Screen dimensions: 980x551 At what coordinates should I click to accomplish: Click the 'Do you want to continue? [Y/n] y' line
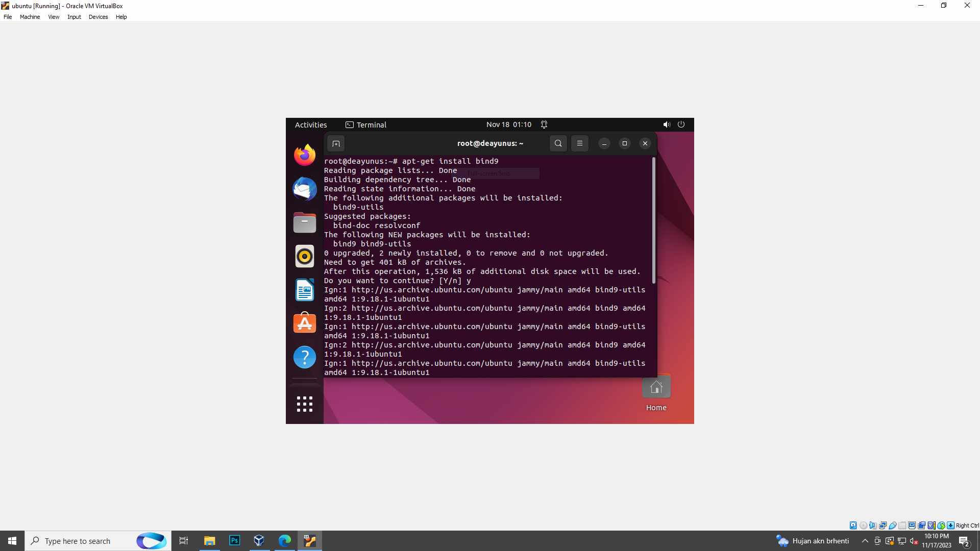coord(397,281)
